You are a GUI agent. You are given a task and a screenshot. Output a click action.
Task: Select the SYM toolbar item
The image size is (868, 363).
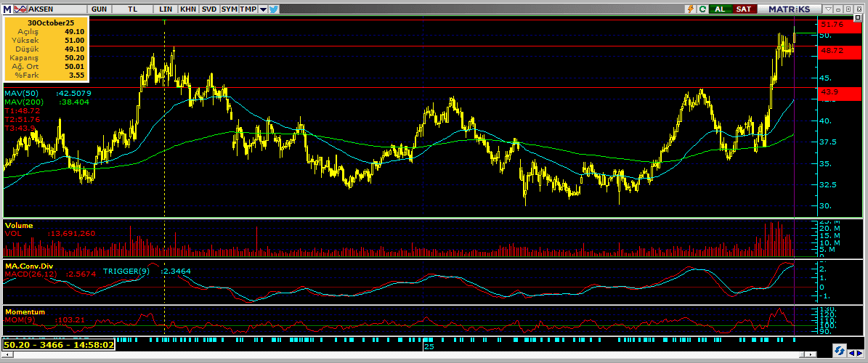[229, 9]
